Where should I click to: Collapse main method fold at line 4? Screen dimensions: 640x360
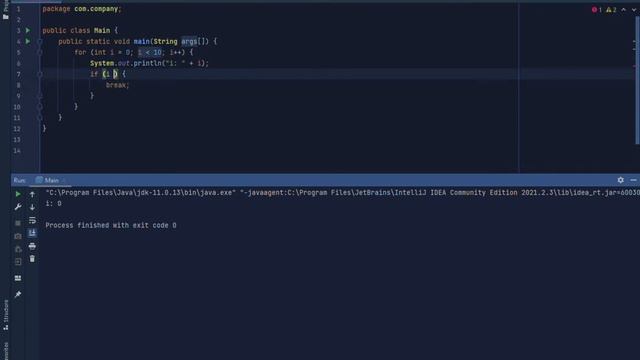click(40, 41)
